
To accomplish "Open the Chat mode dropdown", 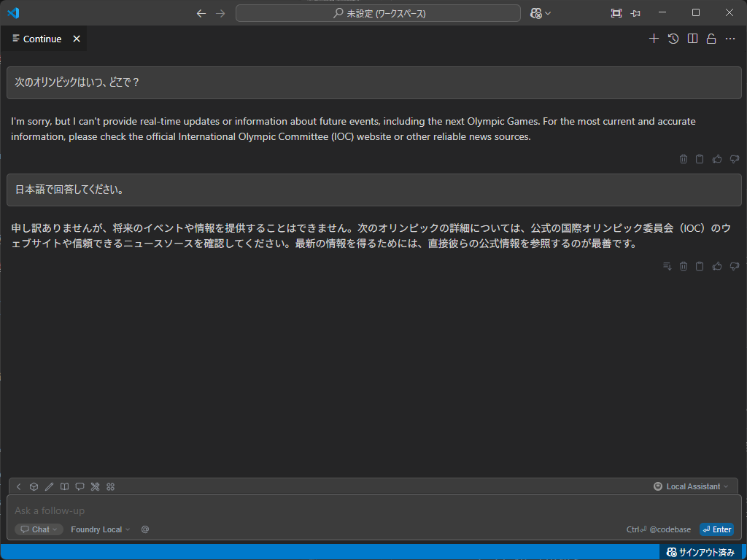I will click(39, 529).
